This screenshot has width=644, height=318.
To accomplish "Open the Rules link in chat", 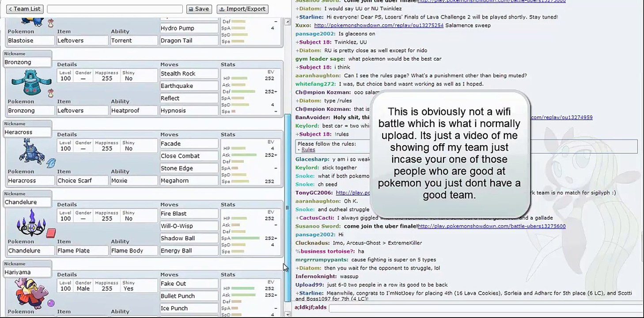I will tap(308, 150).
